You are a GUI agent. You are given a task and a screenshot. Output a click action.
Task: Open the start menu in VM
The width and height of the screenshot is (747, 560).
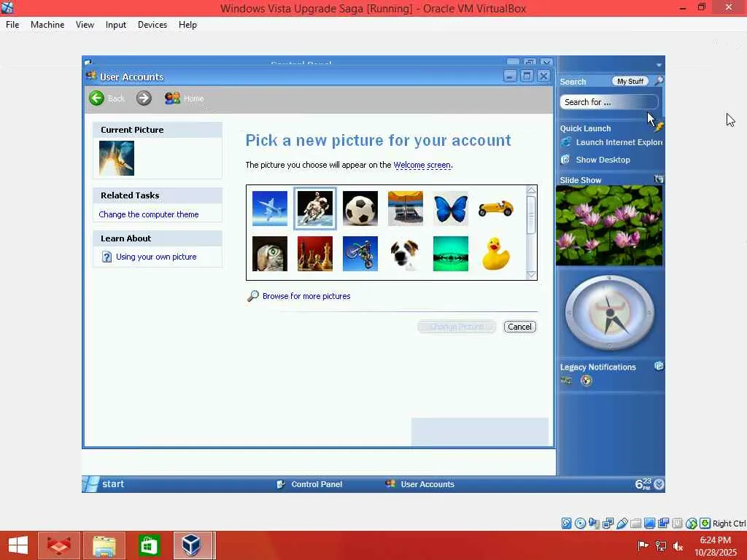point(104,484)
